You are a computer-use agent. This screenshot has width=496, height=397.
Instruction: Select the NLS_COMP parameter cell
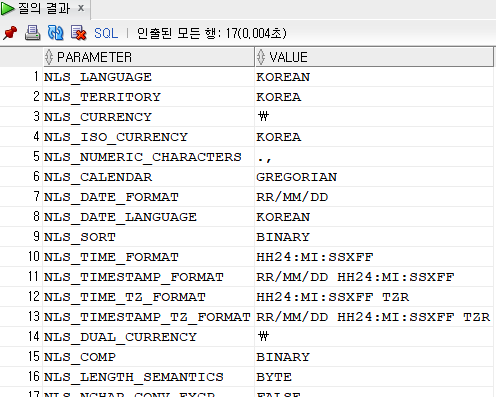(x=149, y=357)
